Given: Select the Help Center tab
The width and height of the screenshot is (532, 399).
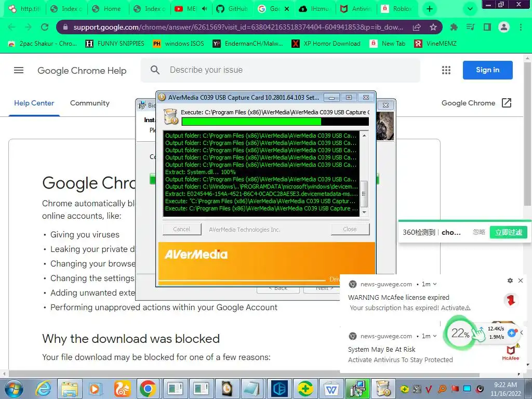Looking at the screenshot, I should point(34,103).
